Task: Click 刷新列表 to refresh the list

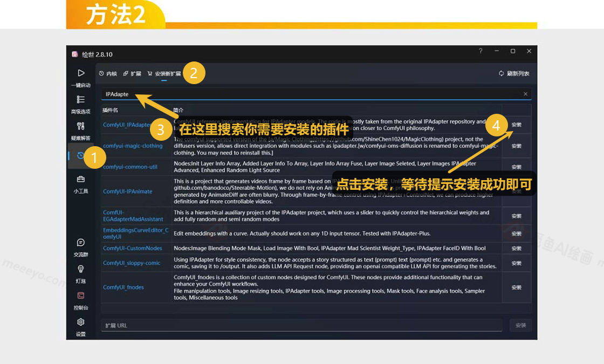Action: coord(514,74)
